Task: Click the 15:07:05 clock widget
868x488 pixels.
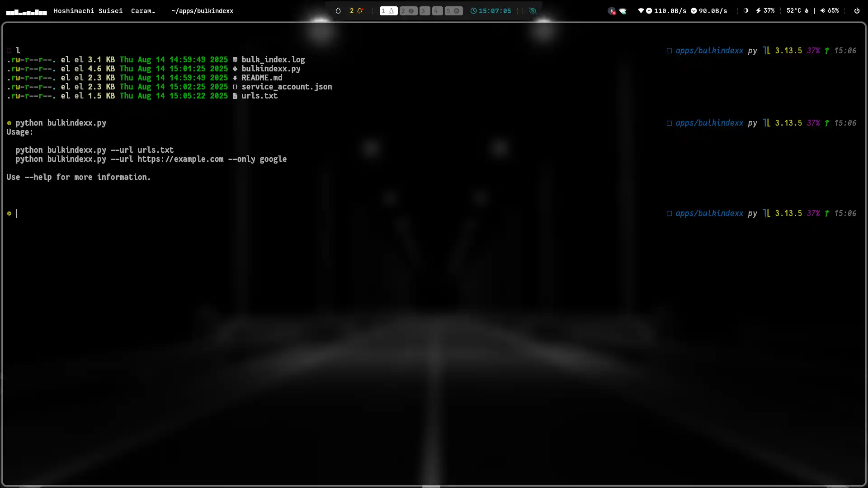Action: pyautogui.click(x=491, y=11)
